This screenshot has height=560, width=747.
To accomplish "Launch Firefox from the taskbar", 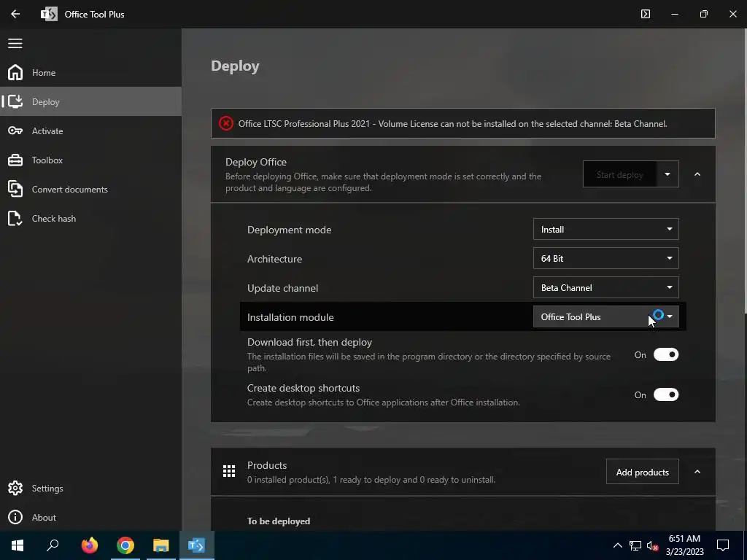I will tap(89, 545).
